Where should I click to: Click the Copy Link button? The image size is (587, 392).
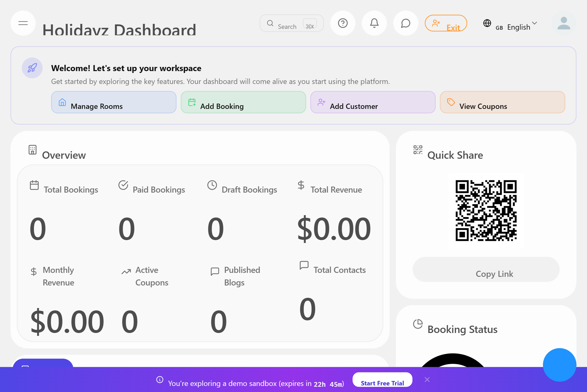click(x=486, y=269)
